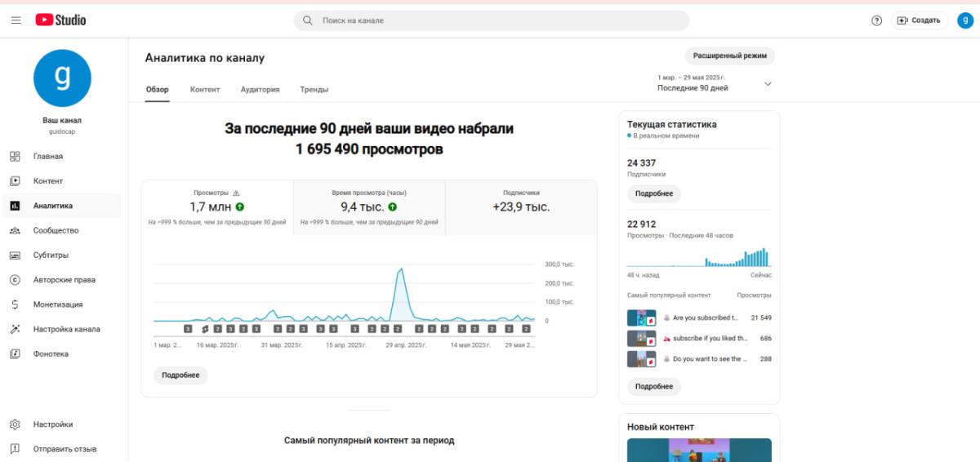The height and width of the screenshot is (462, 980).
Task: Open the Последние 90 дней period selector
Action: tap(715, 83)
